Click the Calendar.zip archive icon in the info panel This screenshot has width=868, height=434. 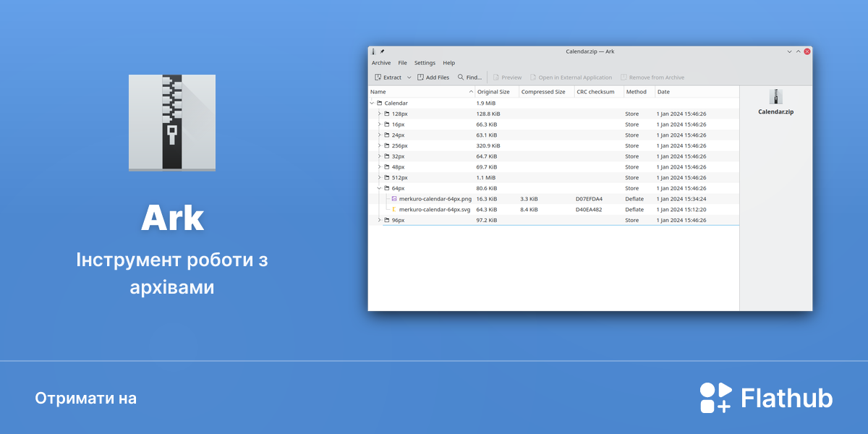pos(775,97)
